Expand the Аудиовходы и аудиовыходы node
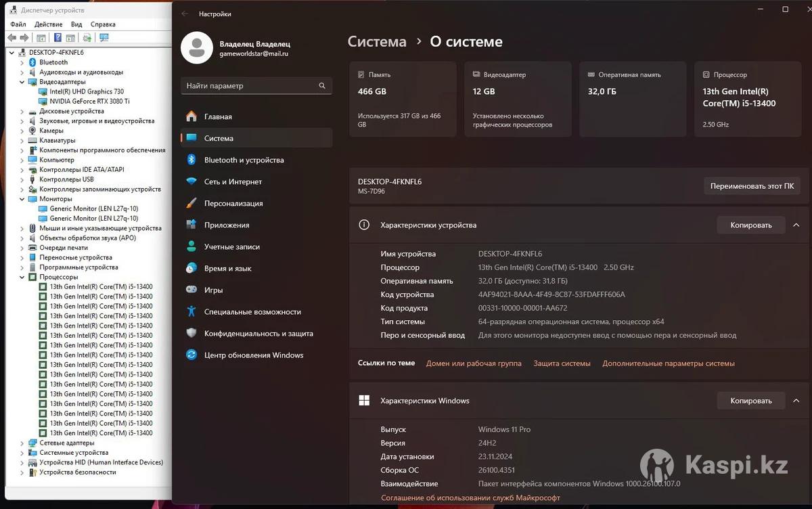The height and width of the screenshot is (509, 812). pos(22,72)
